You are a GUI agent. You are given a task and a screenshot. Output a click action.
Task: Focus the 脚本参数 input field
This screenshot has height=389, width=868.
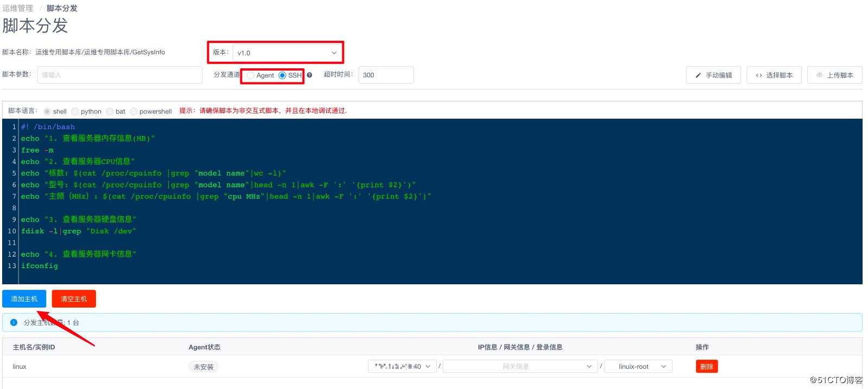click(x=120, y=75)
